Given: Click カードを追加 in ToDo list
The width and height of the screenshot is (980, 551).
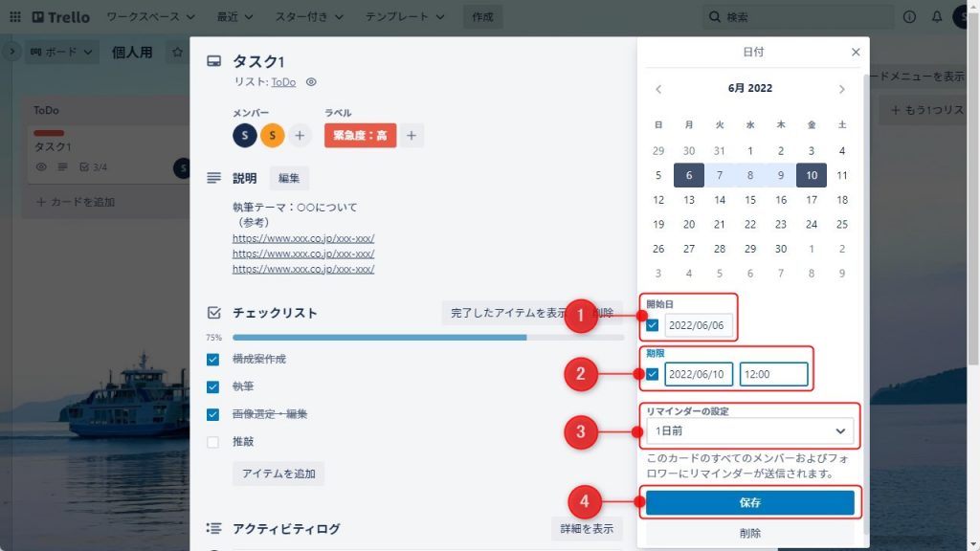Looking at the screenshot, I should [x=76, y=202].
